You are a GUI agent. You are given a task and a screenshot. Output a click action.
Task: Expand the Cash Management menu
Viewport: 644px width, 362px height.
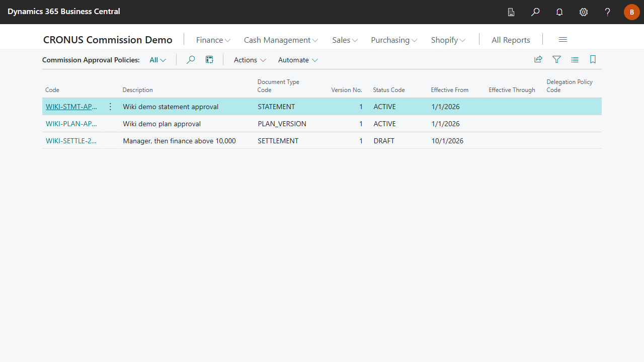point(281,40)
